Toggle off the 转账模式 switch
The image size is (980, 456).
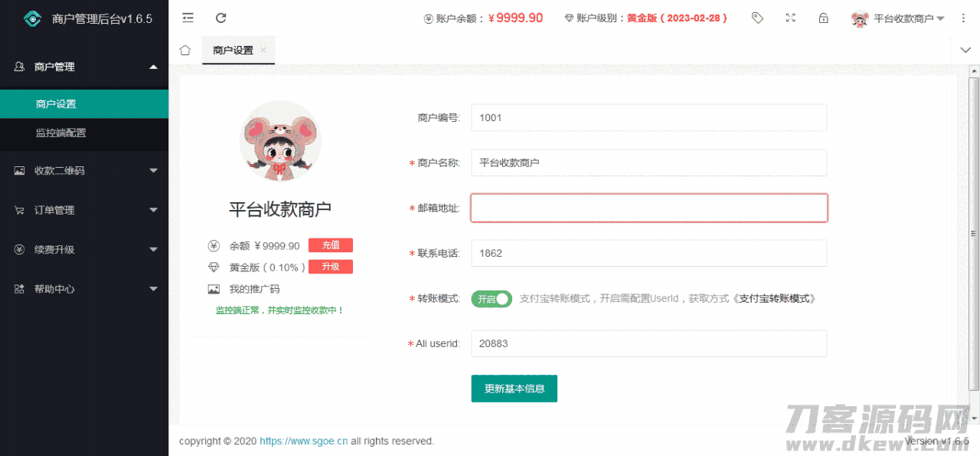[x=491, y=299]
